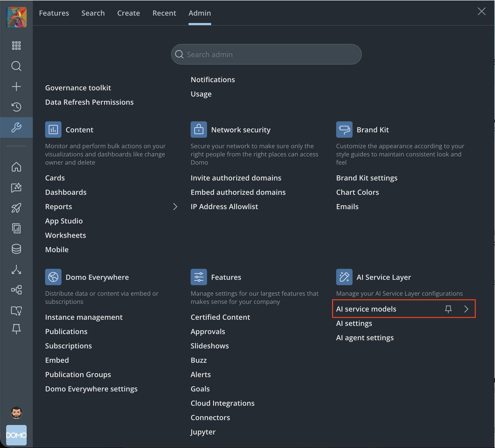Open AI settings
495x448 pixels.
click(x=354, y=323)
